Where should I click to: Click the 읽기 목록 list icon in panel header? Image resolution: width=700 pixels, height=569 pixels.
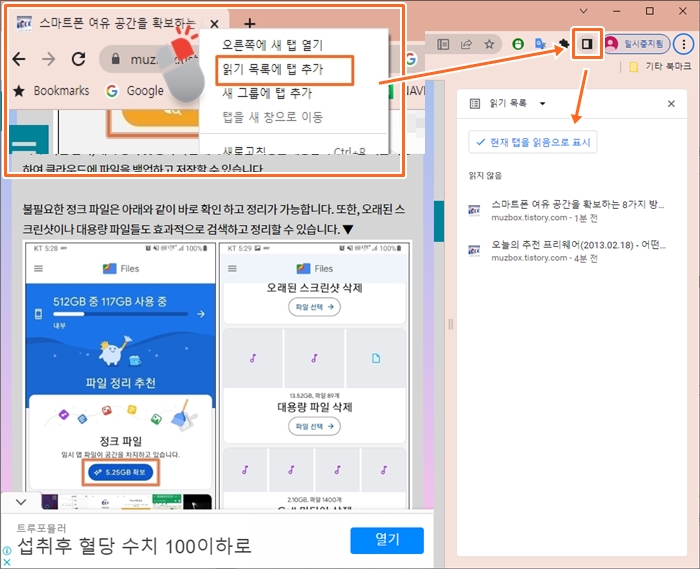(475, 104)
